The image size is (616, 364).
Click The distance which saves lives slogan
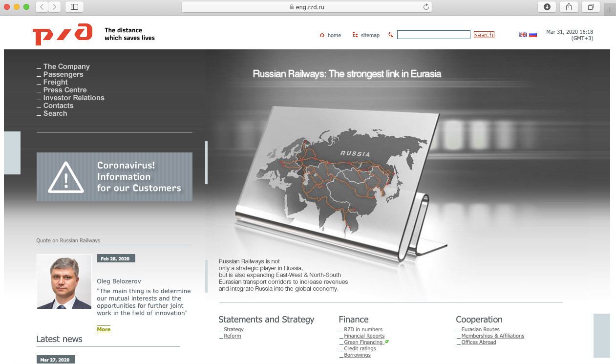click(x=129, y=34)
